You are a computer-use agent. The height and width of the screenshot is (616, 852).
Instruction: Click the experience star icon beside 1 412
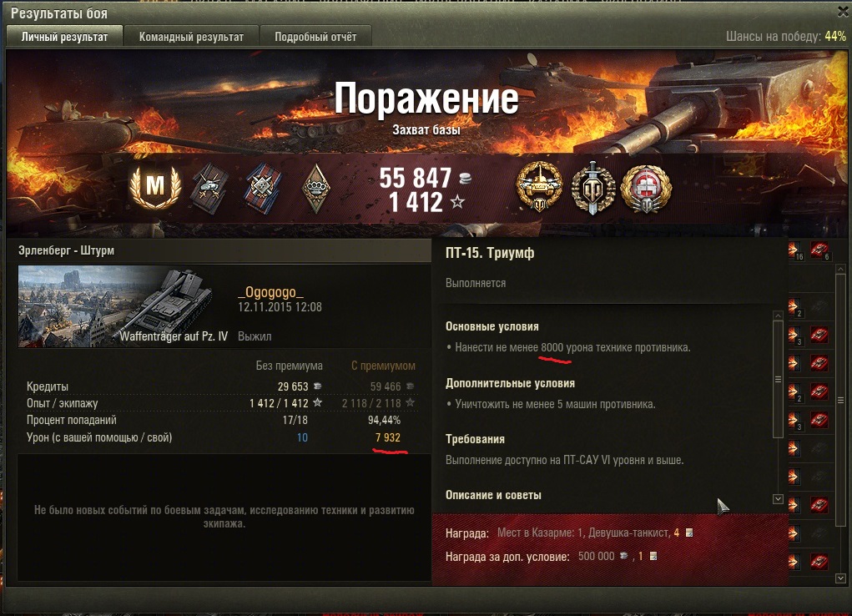pos(457,202)
